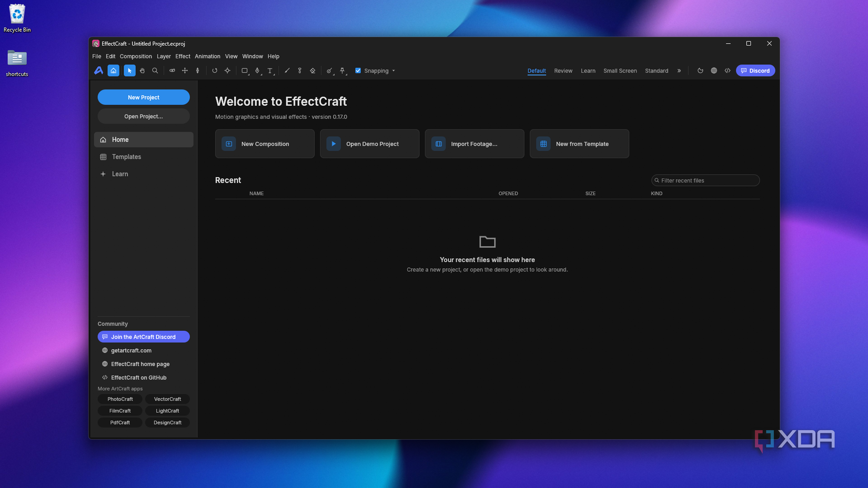Open the Recycle Bin desktop icon
Image resolution: width=868 pixels, height=488 pixels.
(17, 19)
